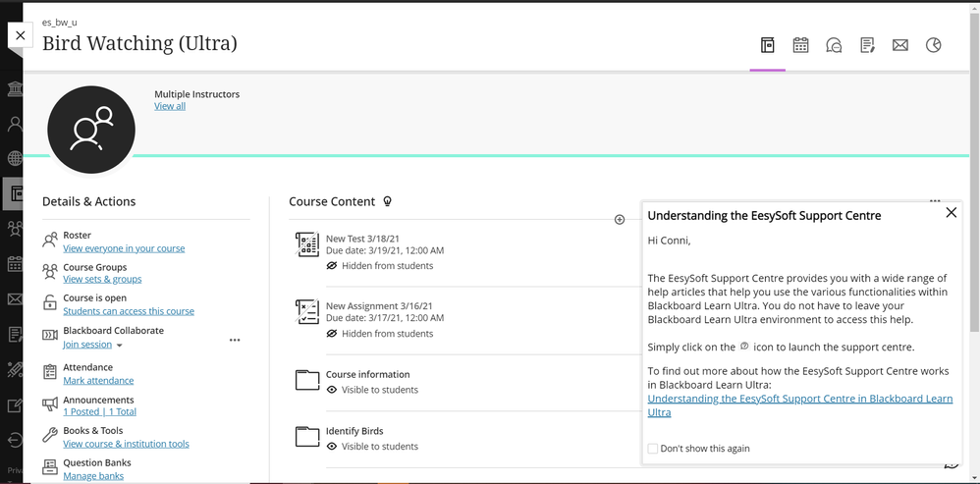
Task: Click the Announcements megaphone icon
Action: point(50,404)
